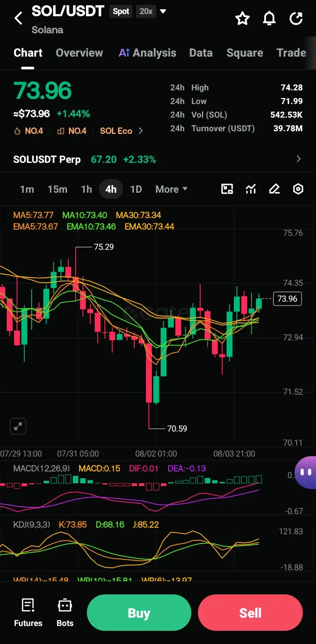This screenshot has width=316, height=644.
Task: Expand chart to fullscreen icon
Action: 18,426
